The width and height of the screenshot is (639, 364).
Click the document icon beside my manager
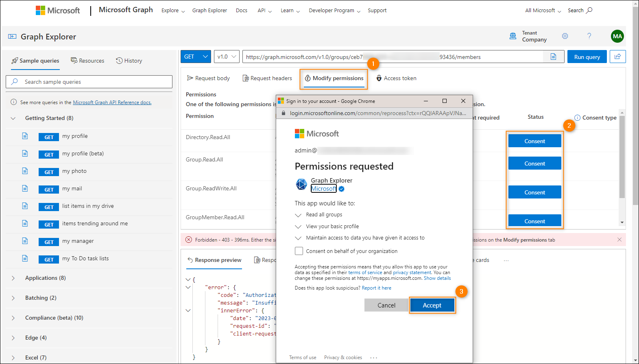coord(25,241)
